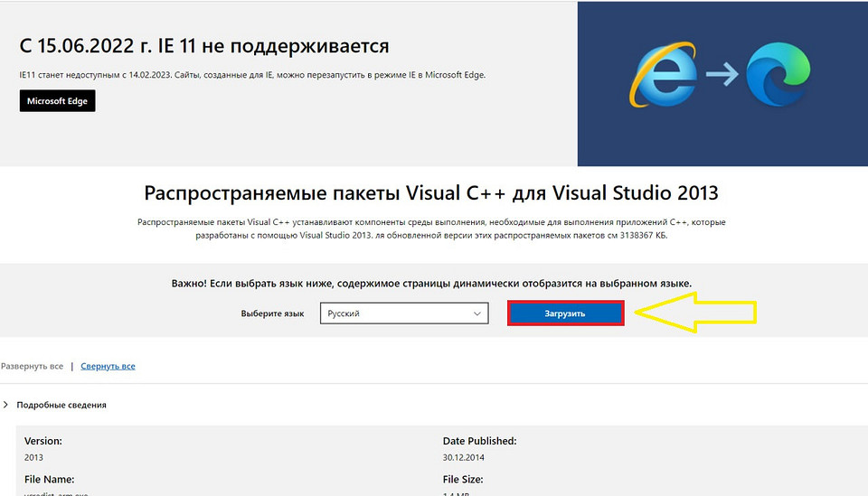Click the File Name label
This screenshot has width=868, height=496.
(x=49, y=479)
